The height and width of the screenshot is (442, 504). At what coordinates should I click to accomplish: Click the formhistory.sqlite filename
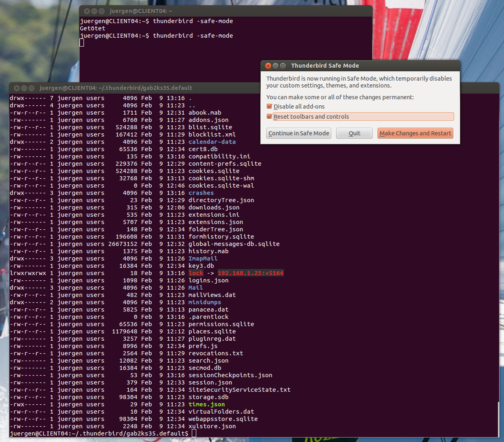point(221,237)
